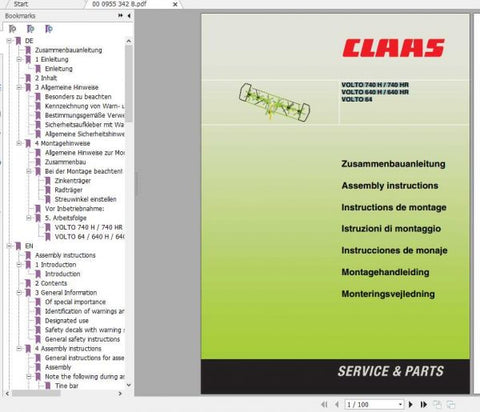Open the page number dropdown arrow
The height and width of the screenshot is (412, 480).
[x=400, y=404]
